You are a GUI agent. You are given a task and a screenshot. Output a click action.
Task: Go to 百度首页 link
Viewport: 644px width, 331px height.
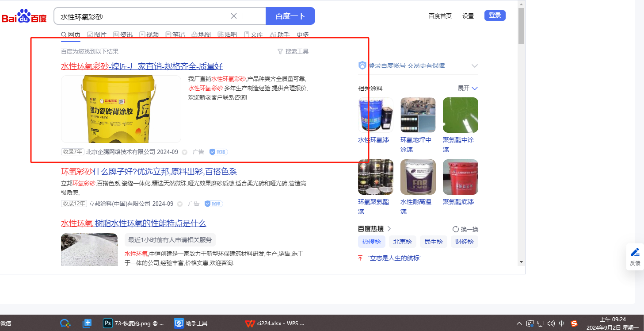(440, 16)
